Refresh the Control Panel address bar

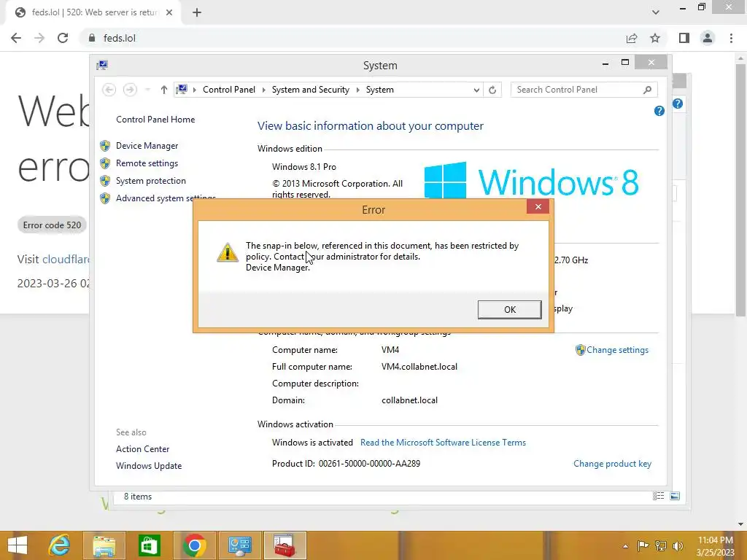click(492, 90)
